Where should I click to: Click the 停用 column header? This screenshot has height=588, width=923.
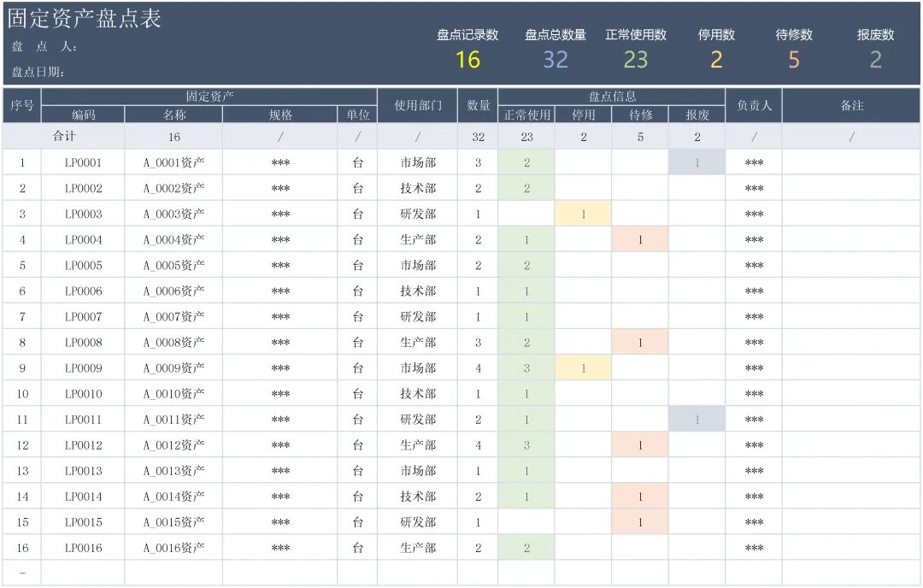click(584, 115)
